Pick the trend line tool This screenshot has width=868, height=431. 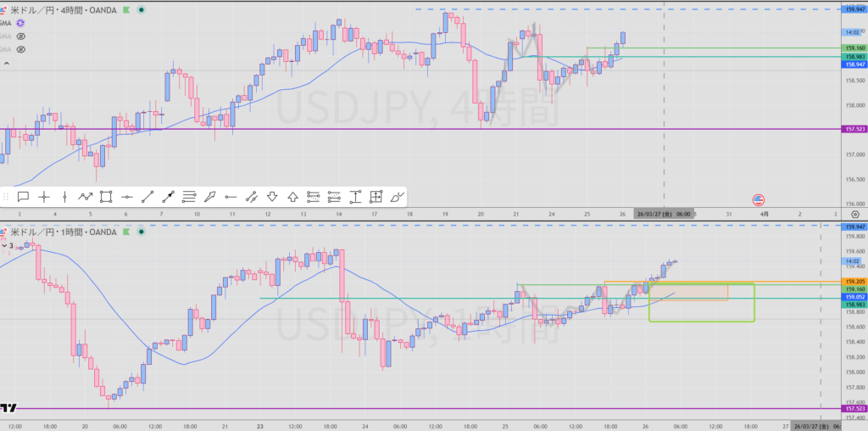coord(147,197)
